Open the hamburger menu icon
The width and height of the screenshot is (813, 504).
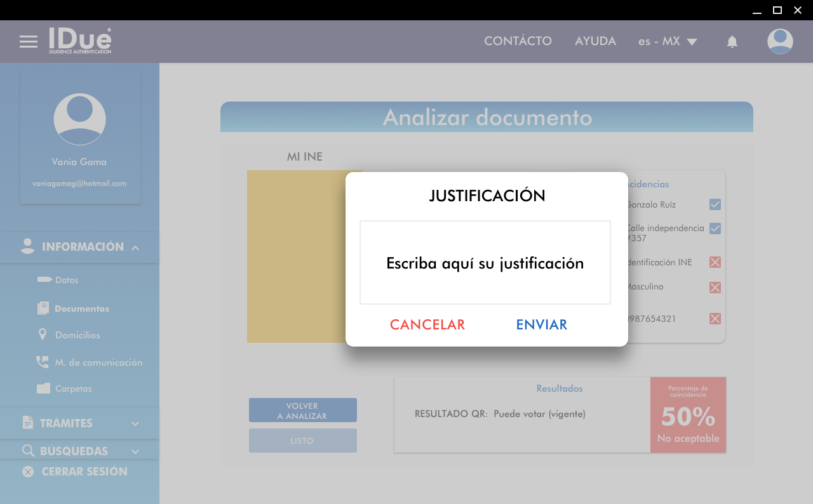(x=29, y=42)
